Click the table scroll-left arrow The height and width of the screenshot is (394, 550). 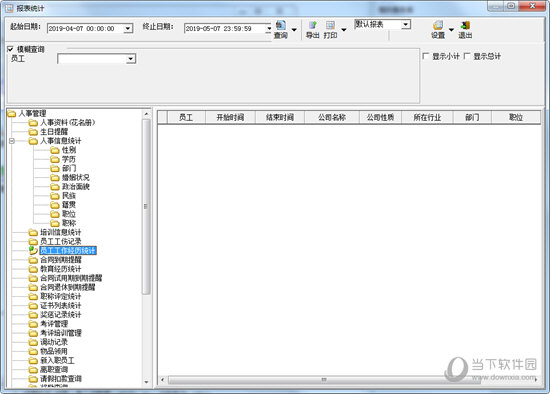pos(162,380)
